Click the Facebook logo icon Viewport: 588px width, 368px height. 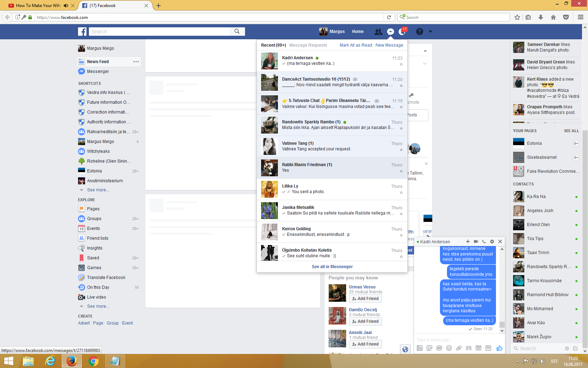82,32
